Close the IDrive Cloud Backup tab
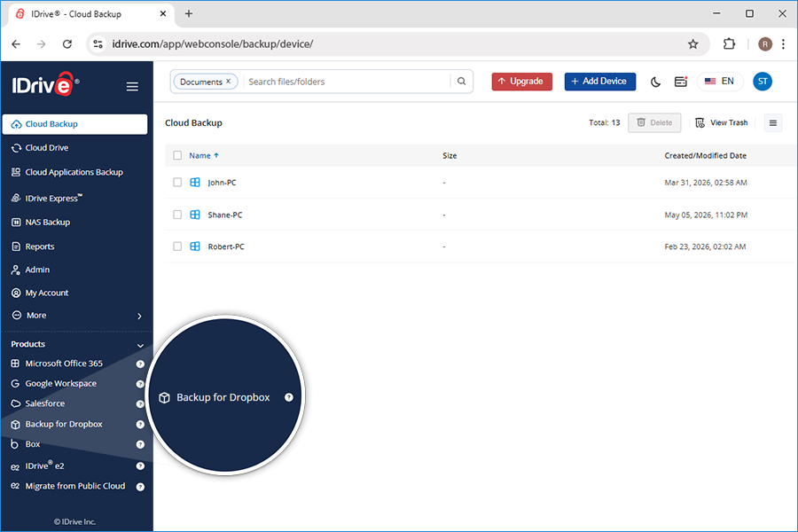This screenshot has width=798, height=532. click(163, 14)
